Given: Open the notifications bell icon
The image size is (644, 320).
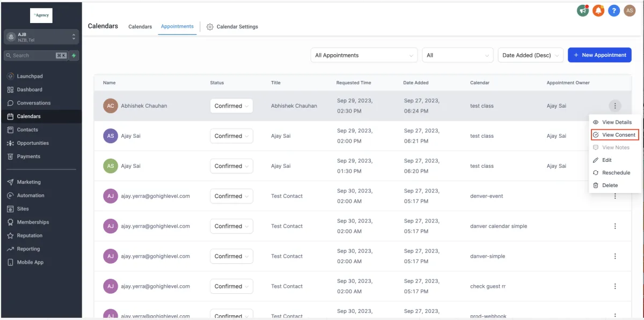Looking at the screenshot, I should point(598,10).
